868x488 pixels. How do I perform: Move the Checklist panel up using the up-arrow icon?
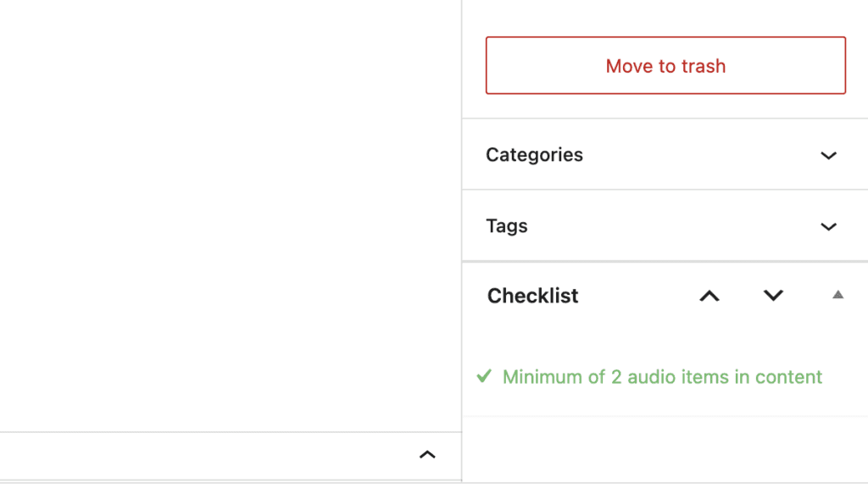[x=709, y=296]
